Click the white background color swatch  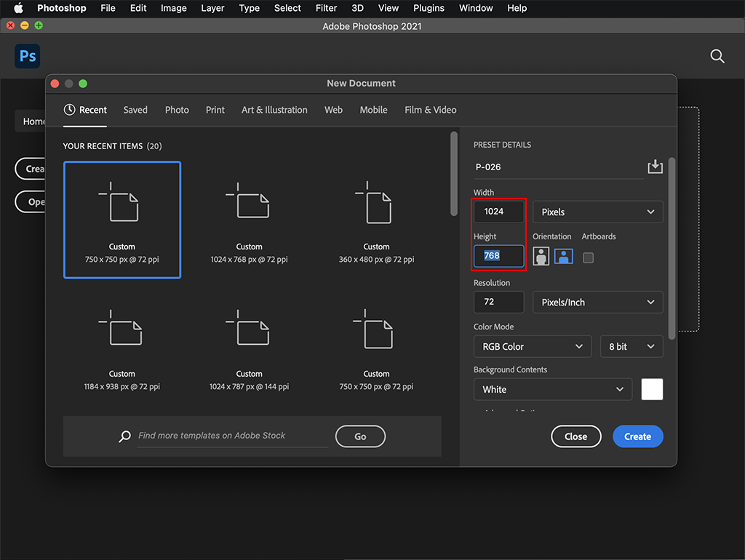click(652, 390)
